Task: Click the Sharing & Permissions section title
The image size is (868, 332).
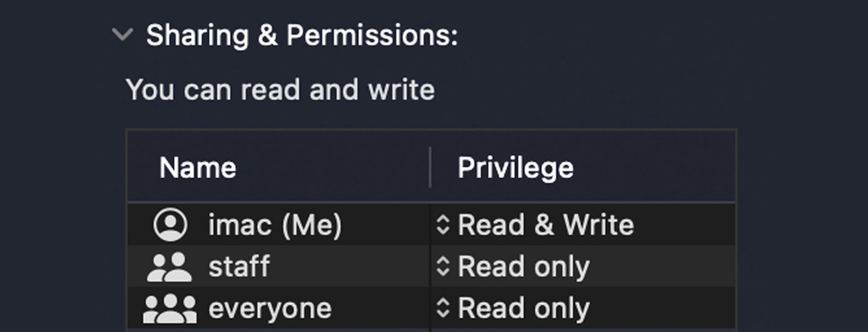Action: pyautogui.click(x=302, y=35)
